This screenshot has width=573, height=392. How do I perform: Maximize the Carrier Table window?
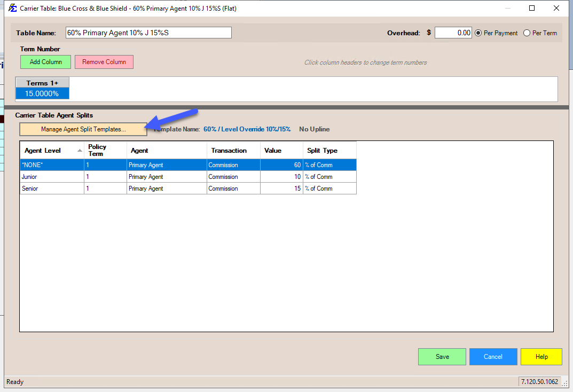[x=532, y=8]
